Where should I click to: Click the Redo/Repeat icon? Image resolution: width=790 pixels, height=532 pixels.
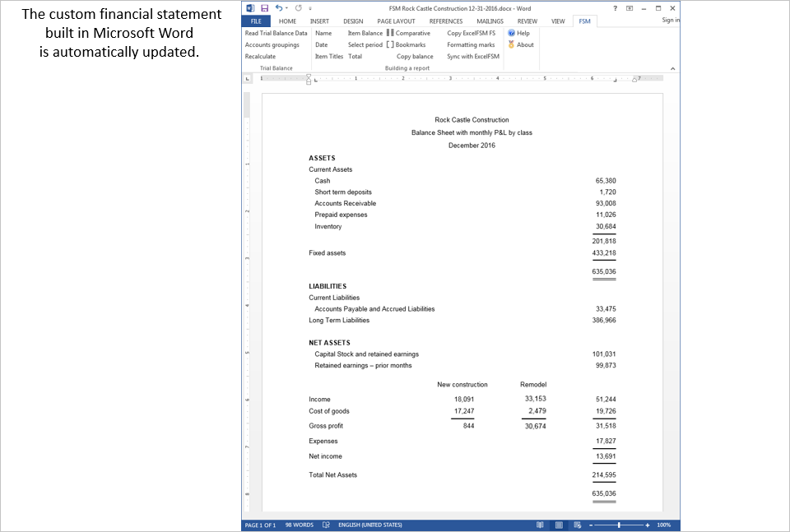(x=298, y=8)
